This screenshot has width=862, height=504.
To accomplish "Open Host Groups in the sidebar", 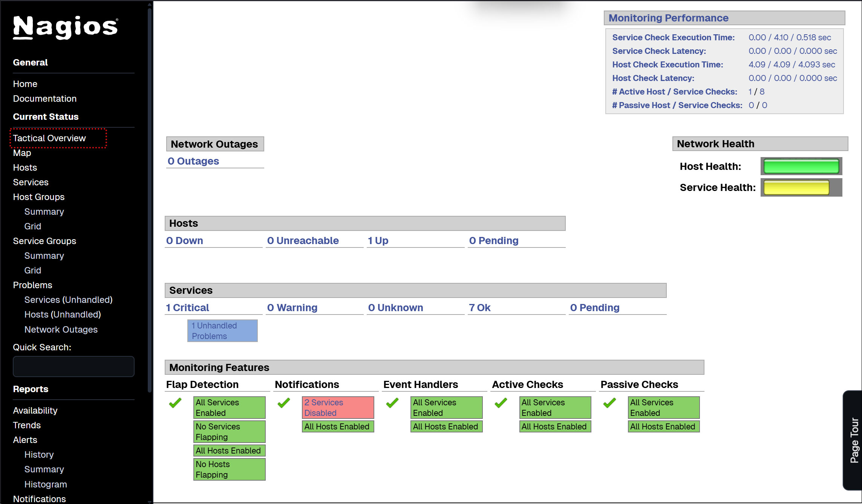I will coord(38,197).
